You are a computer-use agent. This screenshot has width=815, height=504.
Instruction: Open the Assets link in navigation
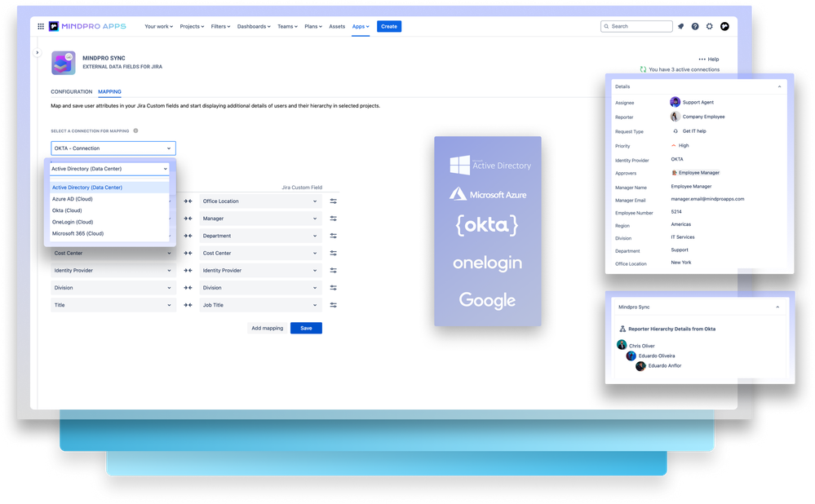pos(337,26)
